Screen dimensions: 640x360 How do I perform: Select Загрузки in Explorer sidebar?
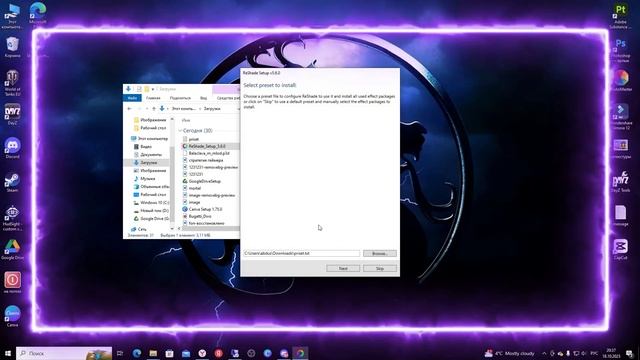148,162
